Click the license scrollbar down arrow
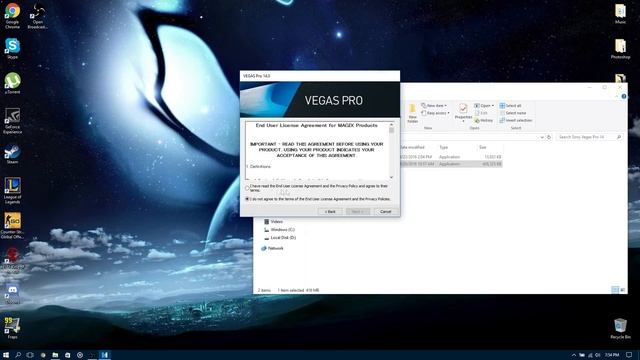The image size is (640, 360). 391,177
